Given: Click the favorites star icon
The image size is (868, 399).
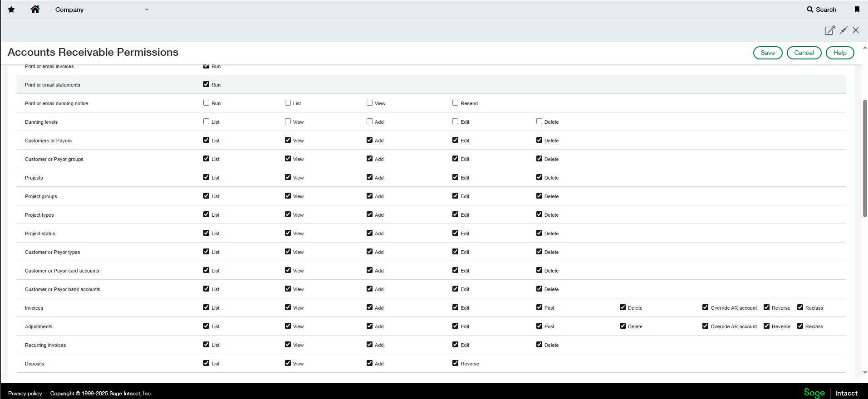Looking at the screenshot, I should [11, 10].
